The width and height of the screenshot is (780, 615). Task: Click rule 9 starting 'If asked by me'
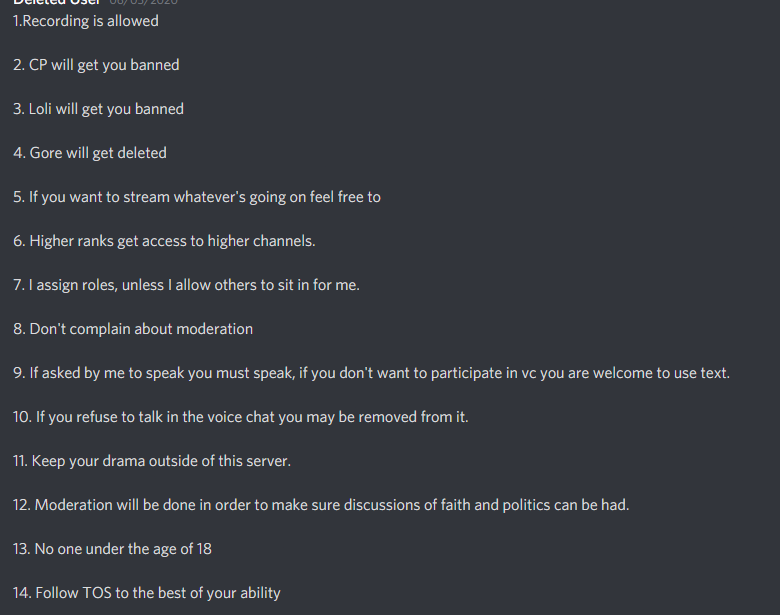click(371, 373)
